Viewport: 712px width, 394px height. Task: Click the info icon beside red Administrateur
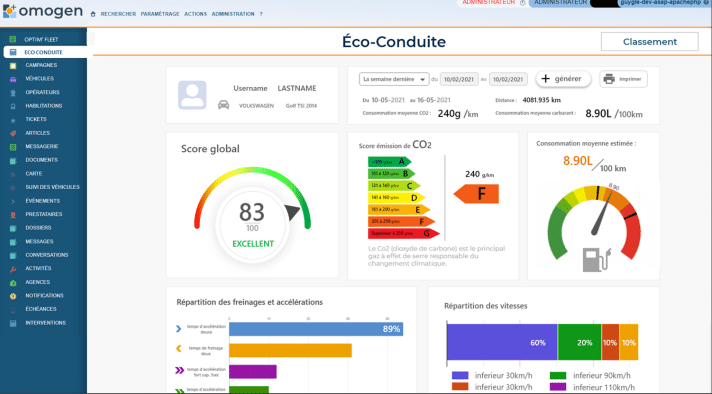point(523,3)
